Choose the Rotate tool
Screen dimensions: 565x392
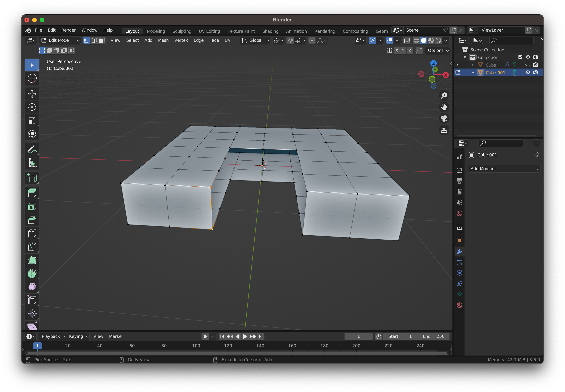pyautogui.click(x=32, y=107)
